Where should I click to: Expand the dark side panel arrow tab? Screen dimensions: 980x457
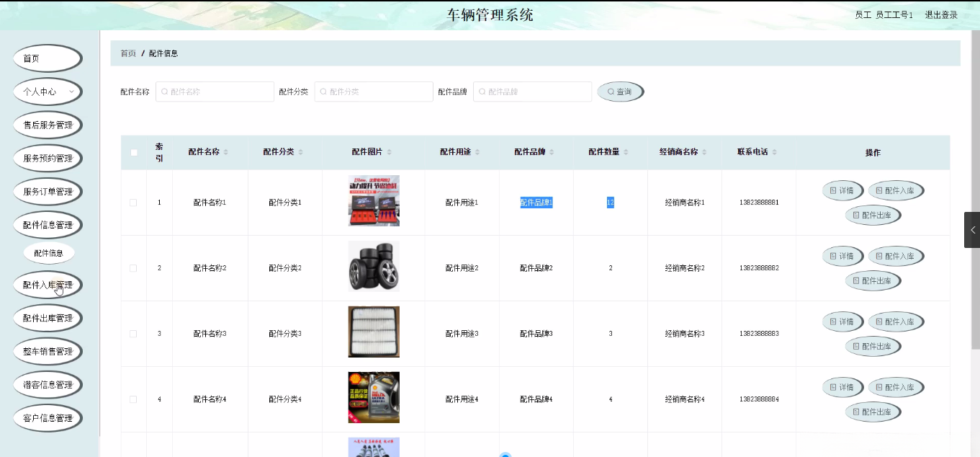972,230
